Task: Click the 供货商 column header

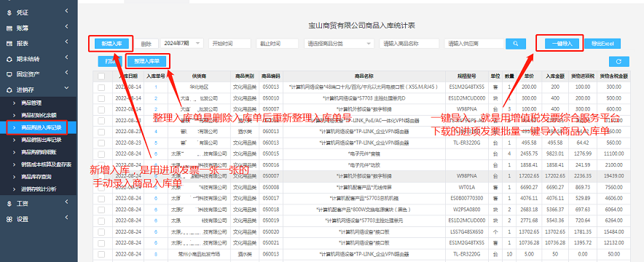Action: point(199,76)
